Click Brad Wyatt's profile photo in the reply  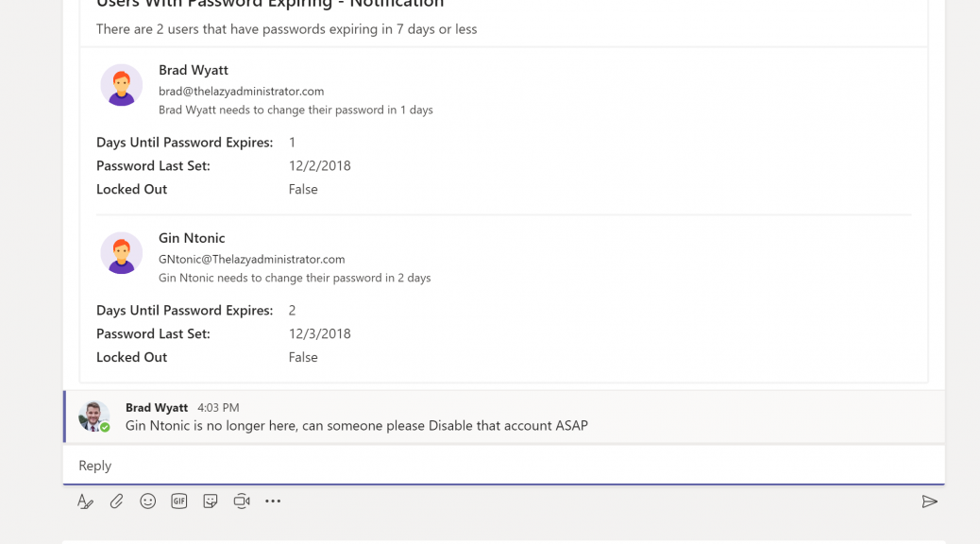(93, 416)
